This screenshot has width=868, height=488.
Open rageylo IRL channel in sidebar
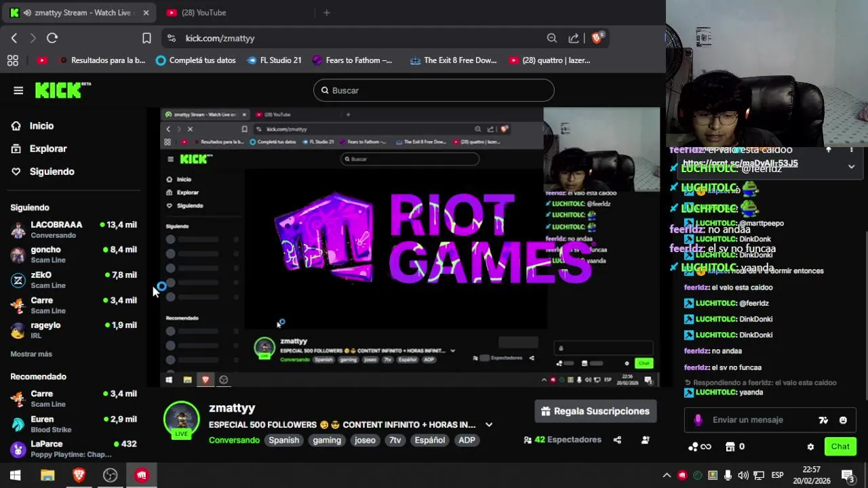coord(73,331)
